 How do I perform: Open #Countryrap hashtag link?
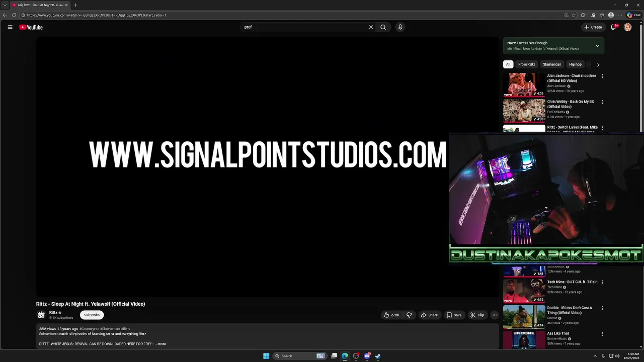pos(90,329)
